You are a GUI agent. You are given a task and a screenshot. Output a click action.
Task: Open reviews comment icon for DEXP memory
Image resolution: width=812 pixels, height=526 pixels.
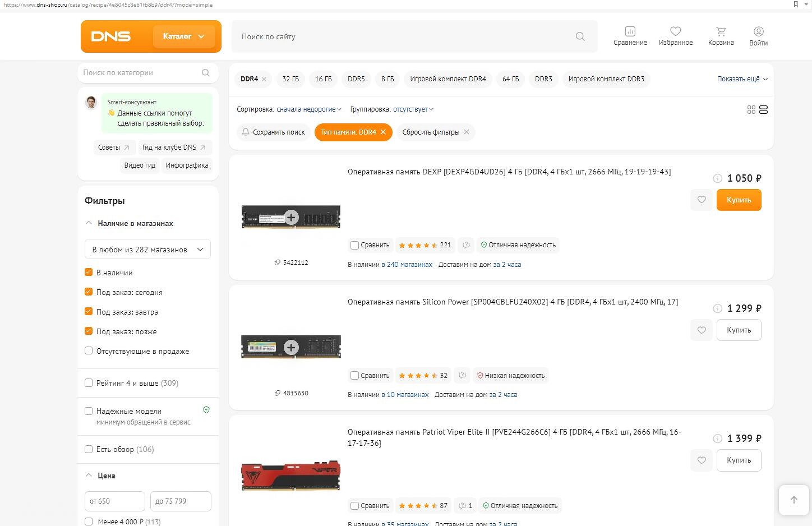[466, 245]
